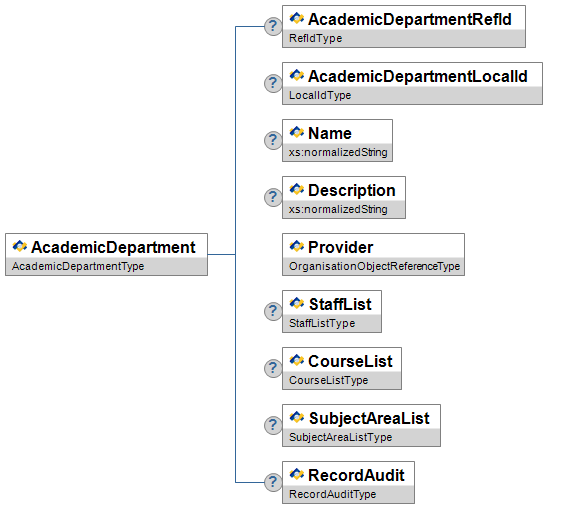This screenshot has height=508, width=565.
Task: Click the question mark beside StaffList
Action: [x=273, y=311]
